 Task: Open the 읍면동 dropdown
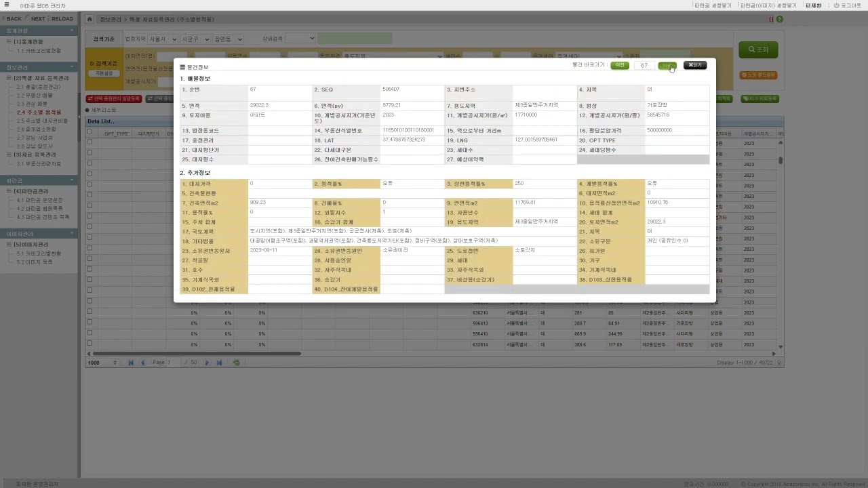[x=227, y=39]
